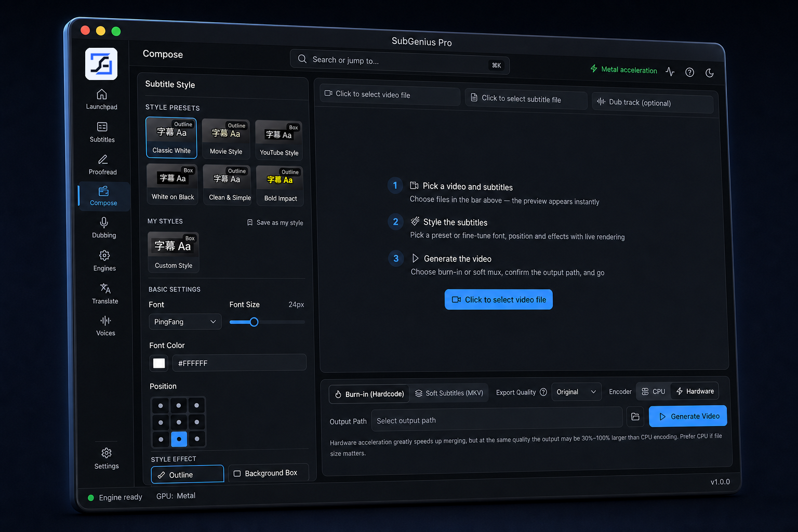The width and height of the screenshot is (798, 532).
Task: Open Settings in the sidebar
Action: tap(107, 459)
